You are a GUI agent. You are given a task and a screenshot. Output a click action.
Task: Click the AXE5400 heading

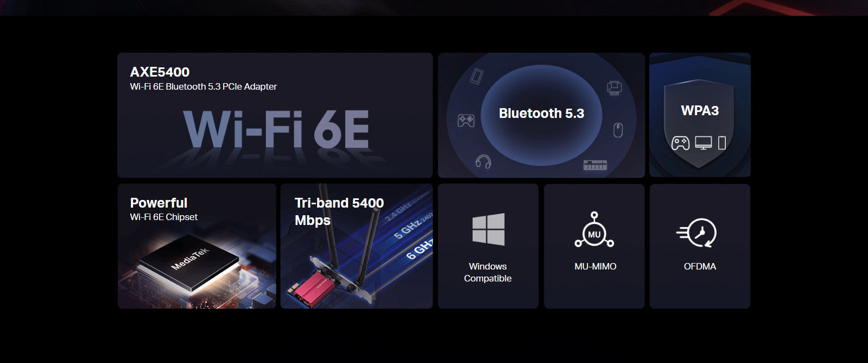point(160,72)
